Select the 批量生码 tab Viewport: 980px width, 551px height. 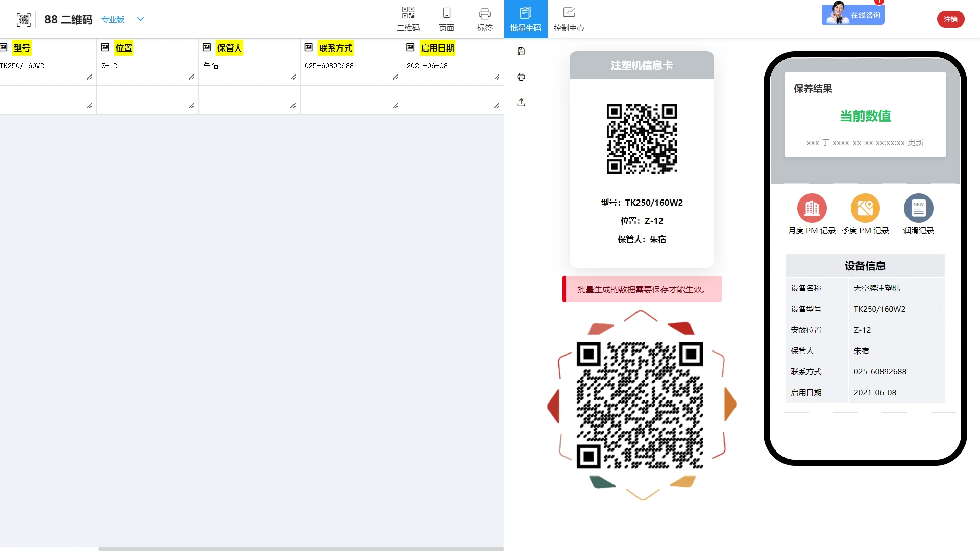pyautogui.click(x=526, y=19)
